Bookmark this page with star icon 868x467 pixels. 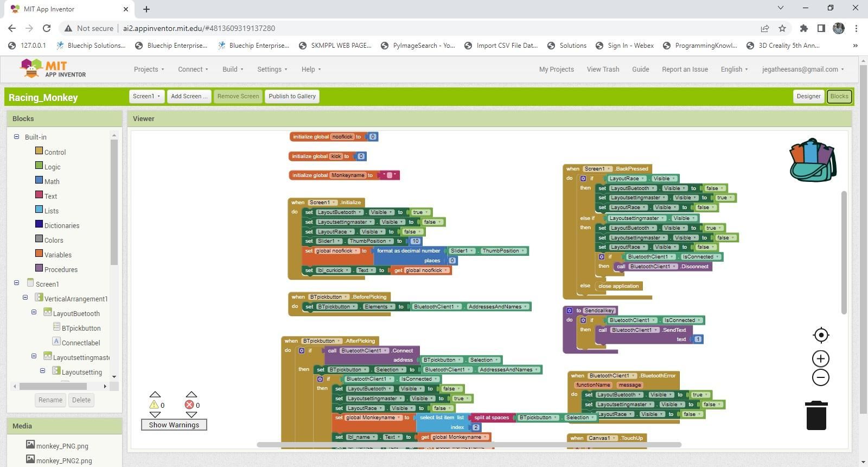[x=782, y=28]
